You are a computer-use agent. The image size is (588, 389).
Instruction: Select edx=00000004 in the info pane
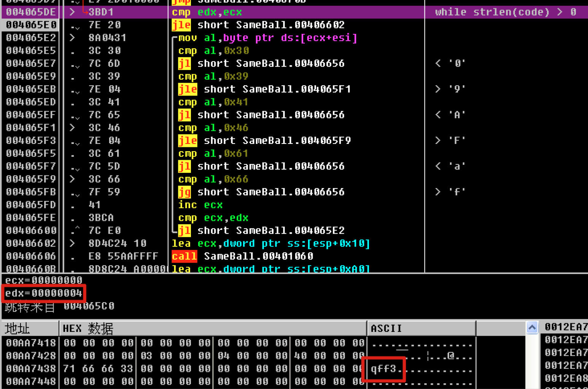tap(44, 293)
